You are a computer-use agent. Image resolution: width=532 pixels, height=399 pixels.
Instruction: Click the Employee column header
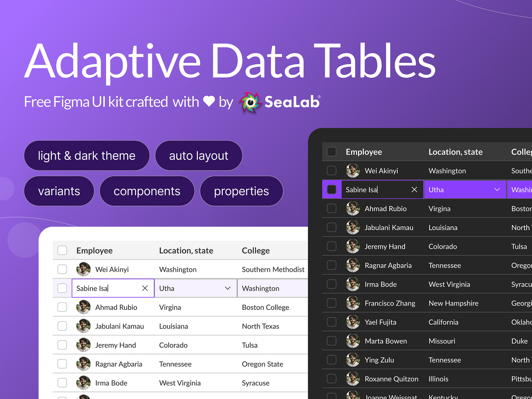[94, 250]
